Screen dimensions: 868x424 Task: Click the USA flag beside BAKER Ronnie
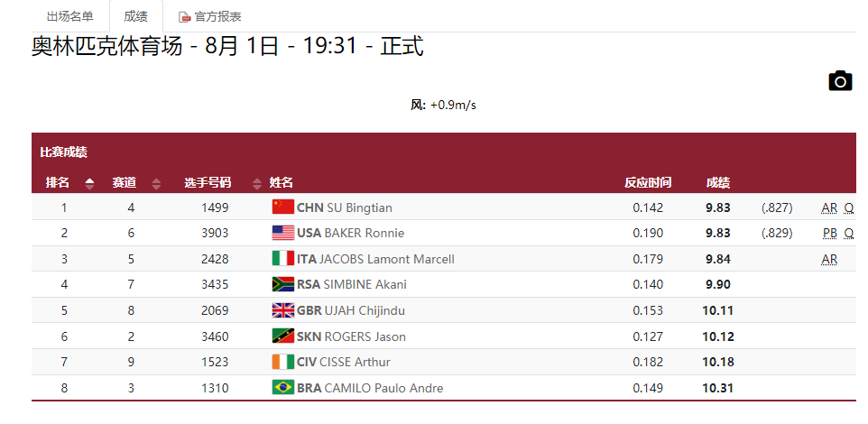pyautogui.click(x=283, y=233)
